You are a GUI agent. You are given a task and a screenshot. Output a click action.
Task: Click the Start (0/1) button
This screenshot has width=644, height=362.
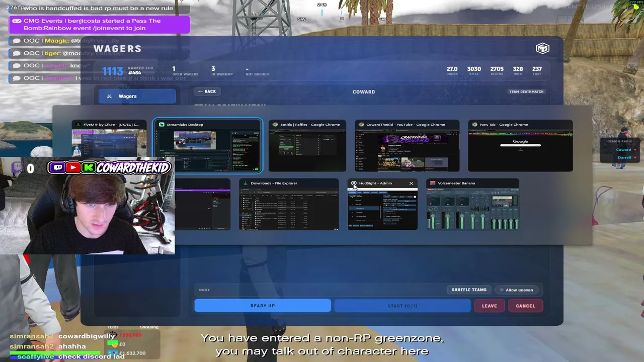pos(403,306)
